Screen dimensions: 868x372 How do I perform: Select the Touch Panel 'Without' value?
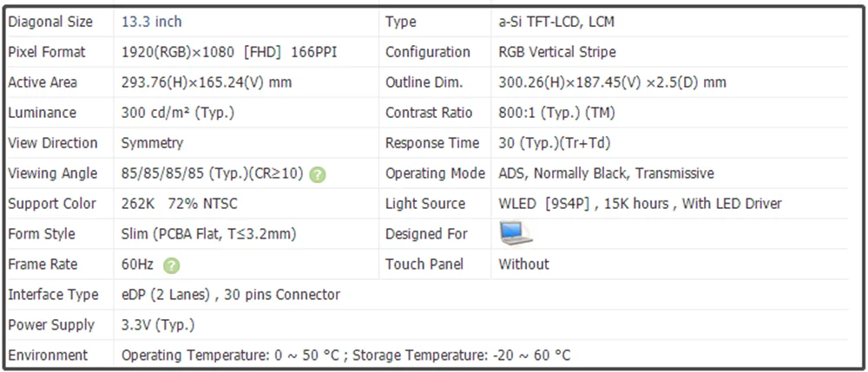523,264
